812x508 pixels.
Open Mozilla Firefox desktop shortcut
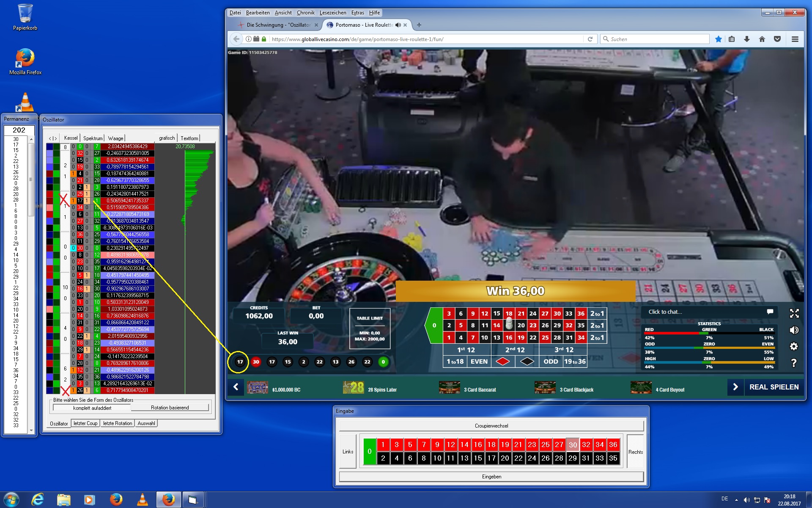[25, 61]
